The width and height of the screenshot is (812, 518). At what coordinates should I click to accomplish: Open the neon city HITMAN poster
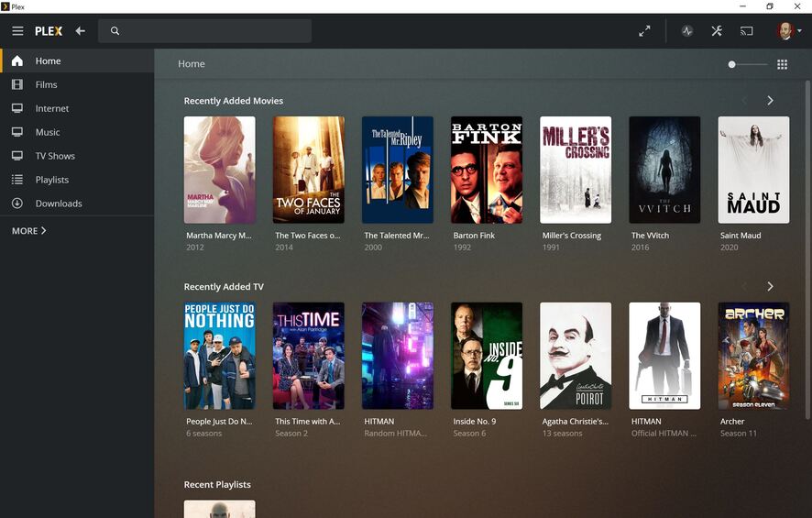(x=398, y=356)
